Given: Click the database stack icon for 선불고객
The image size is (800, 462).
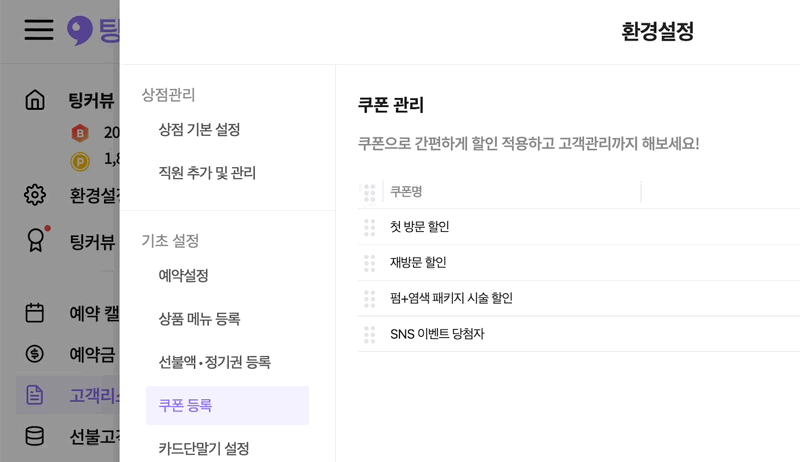Looking at the screenshot, I should 35,436.
